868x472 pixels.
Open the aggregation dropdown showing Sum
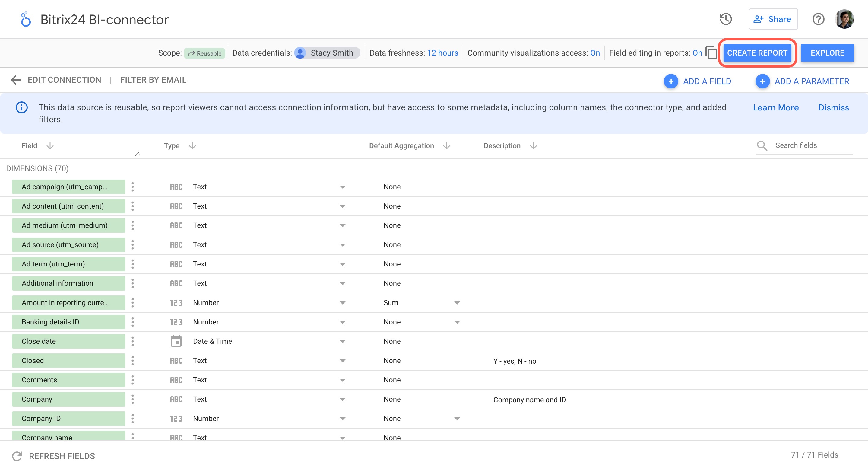tap(457, 303)
